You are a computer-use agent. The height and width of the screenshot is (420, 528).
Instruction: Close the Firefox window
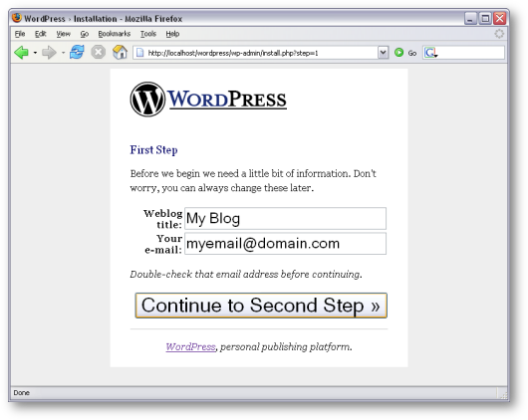(x=500, y=18)
